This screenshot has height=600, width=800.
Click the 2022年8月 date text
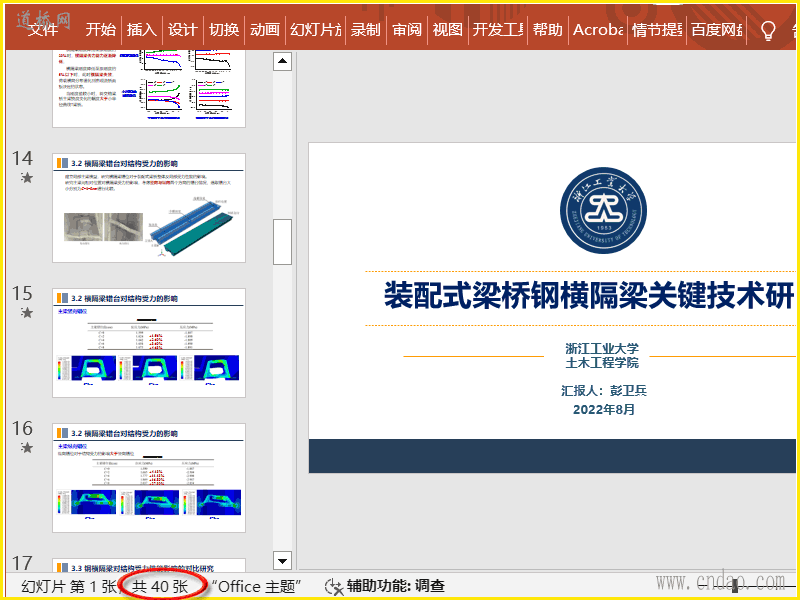[x=604, y=409]
